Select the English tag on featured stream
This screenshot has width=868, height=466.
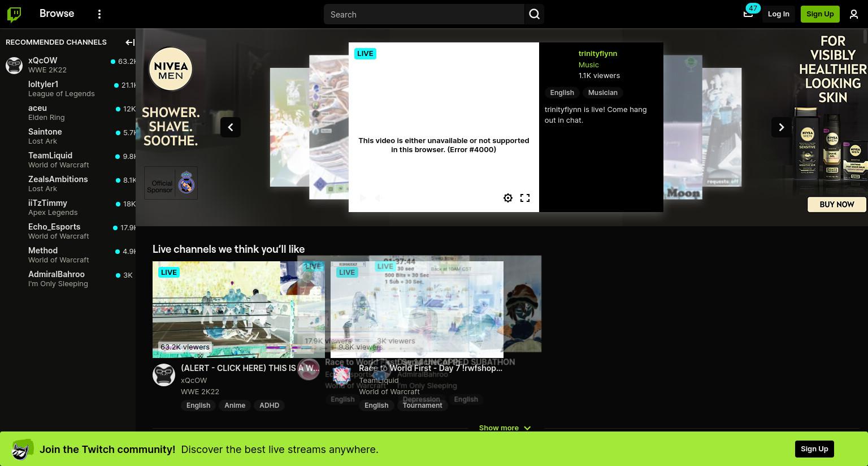[x=562, y=92]
